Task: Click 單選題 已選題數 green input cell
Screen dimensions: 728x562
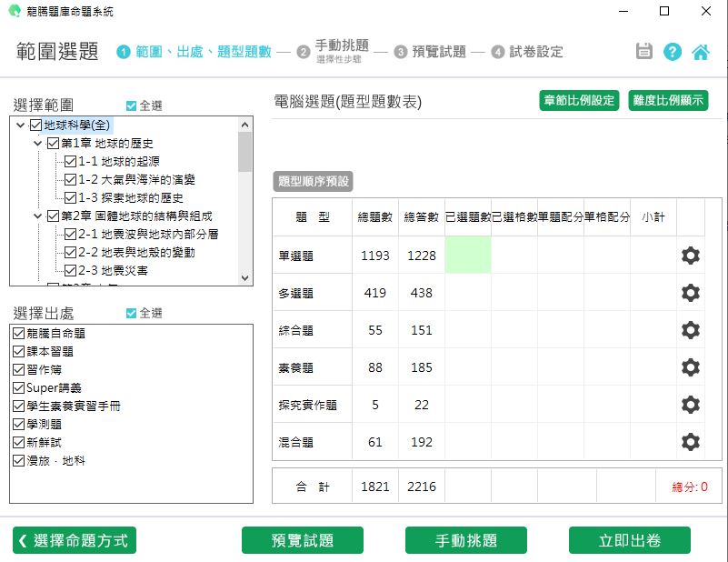Action: pos(467,256)
